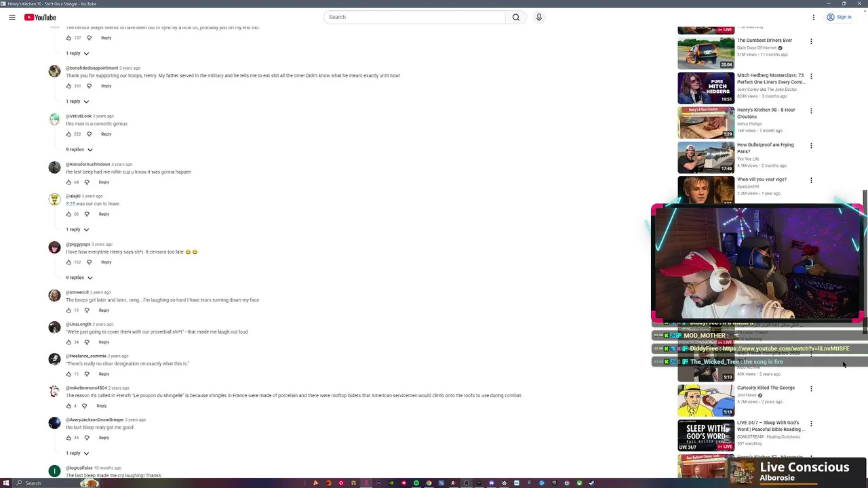Viewport: 868px width, 488px height.
Task: Open options for How Bulletproof are Frying Pans
Action: click(x=811, y=146)
